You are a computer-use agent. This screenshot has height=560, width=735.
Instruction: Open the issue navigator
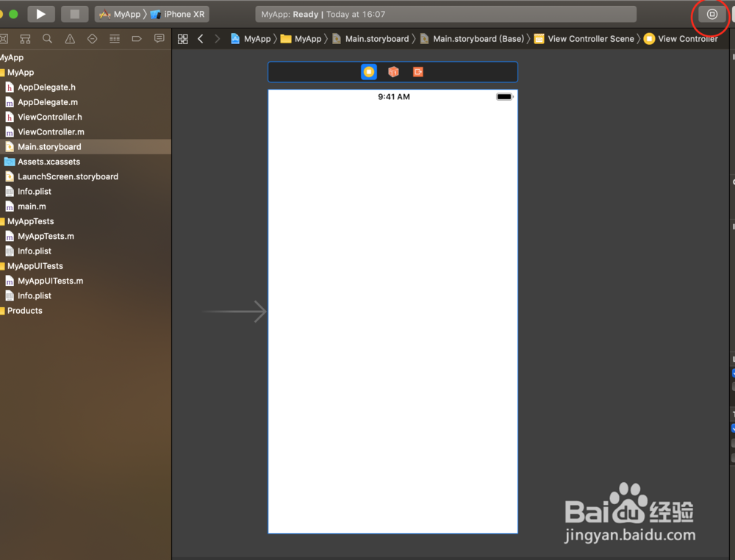(70, 39)
